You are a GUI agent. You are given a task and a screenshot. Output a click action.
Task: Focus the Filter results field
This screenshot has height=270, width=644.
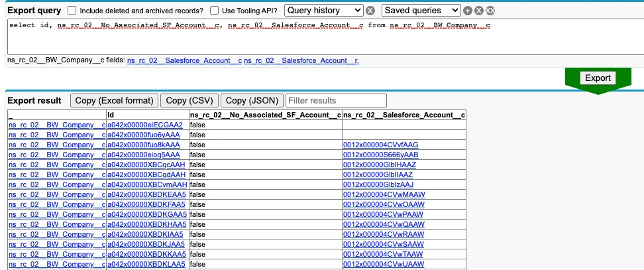[x=336, y=100]
